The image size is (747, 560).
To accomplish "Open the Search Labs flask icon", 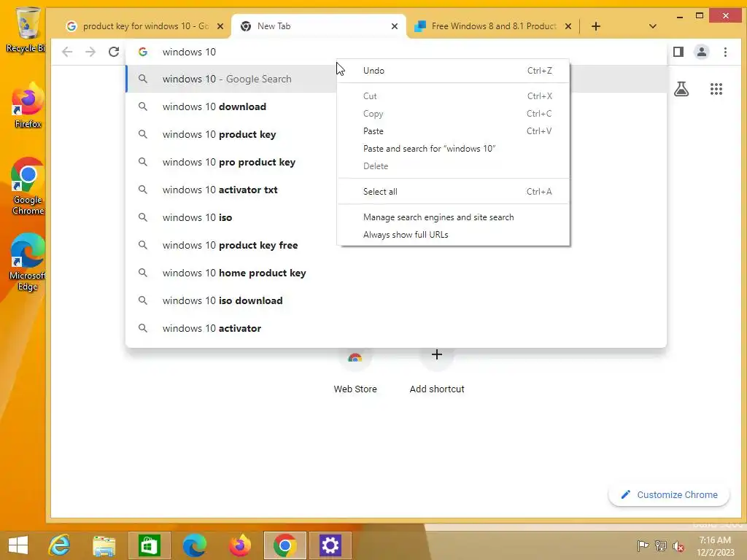I will click(681, 88).
